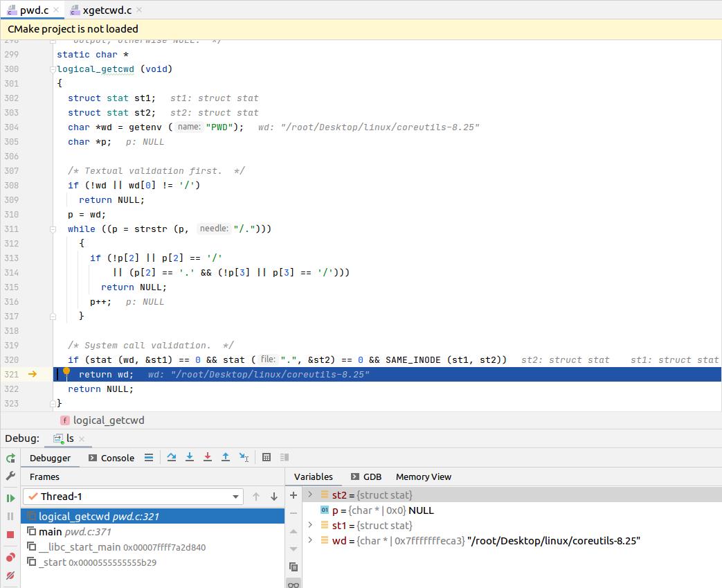Resume program with green play icon
The image size is (722, 588).
click(10, 498)
